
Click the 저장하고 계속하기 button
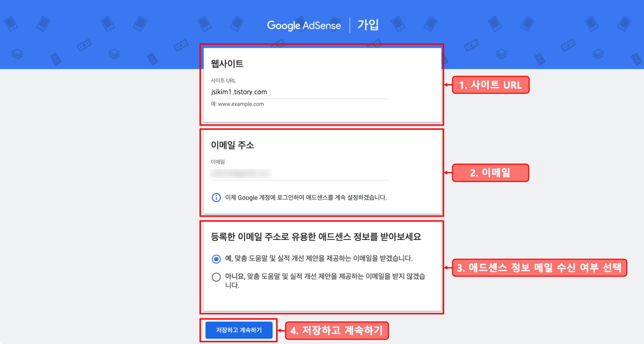(x=239, y=330)
